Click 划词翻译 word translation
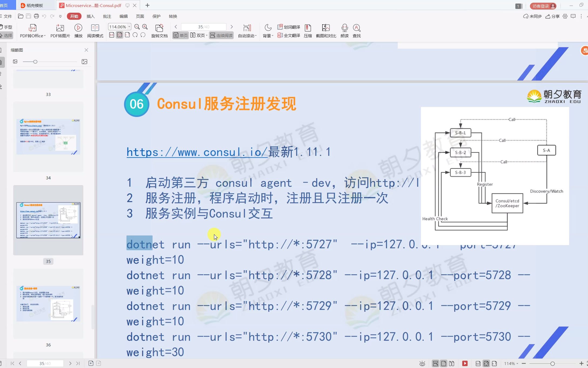This screenshot has width=588, height=368. point(289,27)
